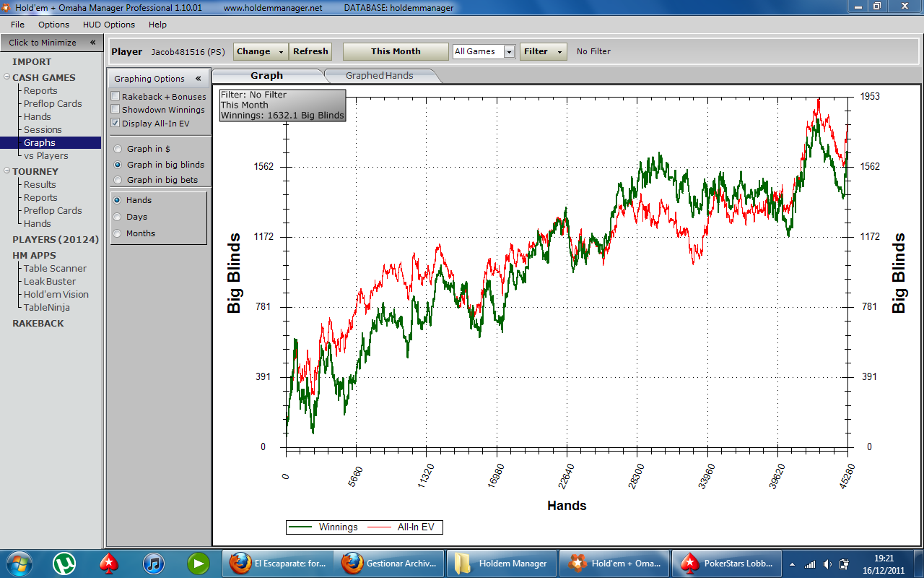Open Cash Games Sessions
Image resolution: width=924 pixels, height=578 pixels.
coord(43,129)
